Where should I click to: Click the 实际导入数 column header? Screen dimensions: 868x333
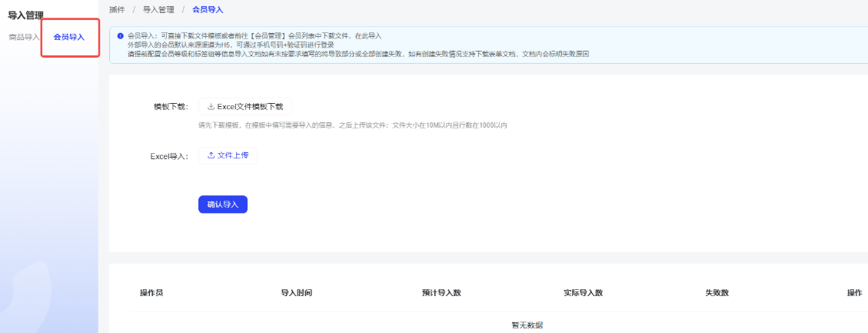click(582, 293)
